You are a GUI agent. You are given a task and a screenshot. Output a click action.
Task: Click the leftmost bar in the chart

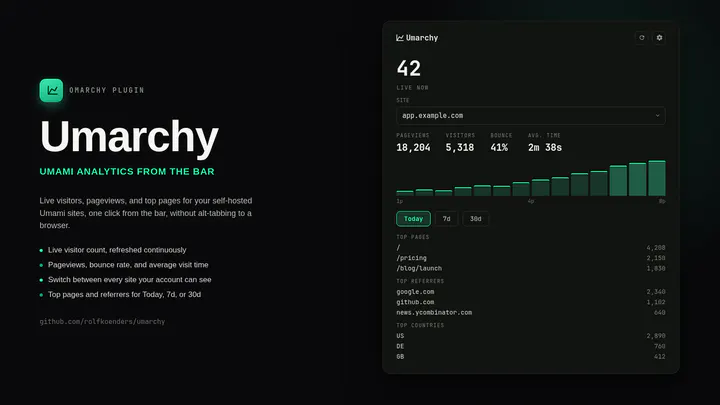pyautogui.click(x=405, y=193)
